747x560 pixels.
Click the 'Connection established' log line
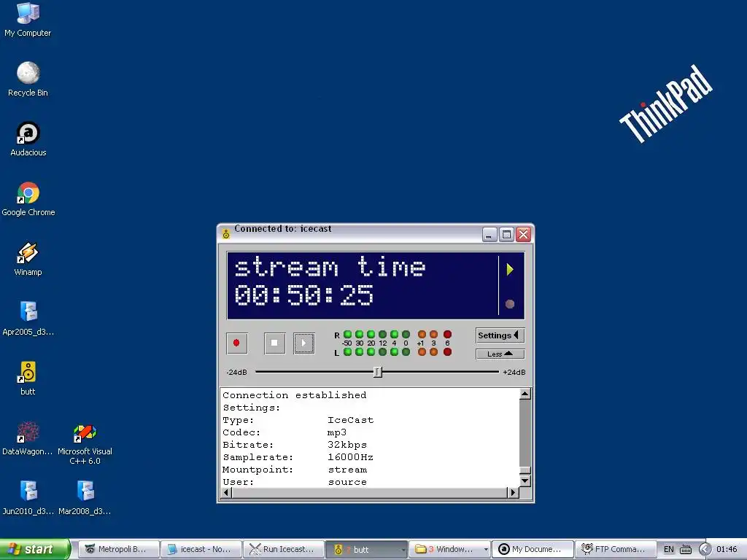click(295, 395)
